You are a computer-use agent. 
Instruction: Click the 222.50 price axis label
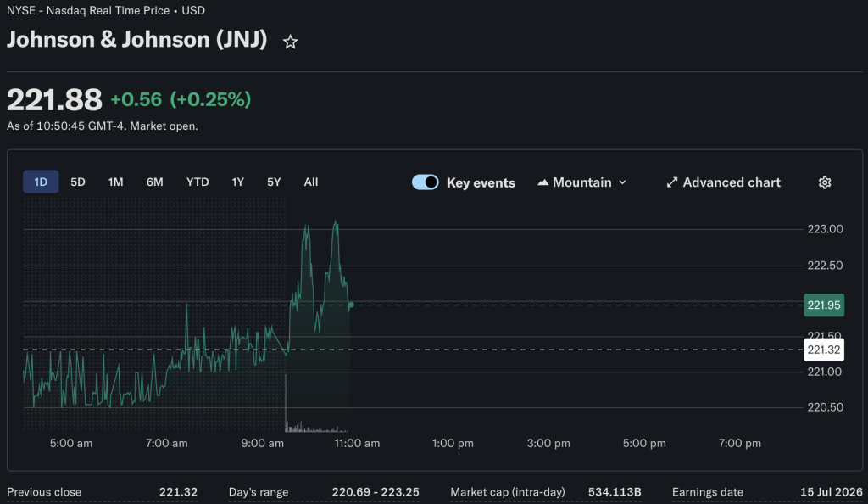[x=825, y=266]
